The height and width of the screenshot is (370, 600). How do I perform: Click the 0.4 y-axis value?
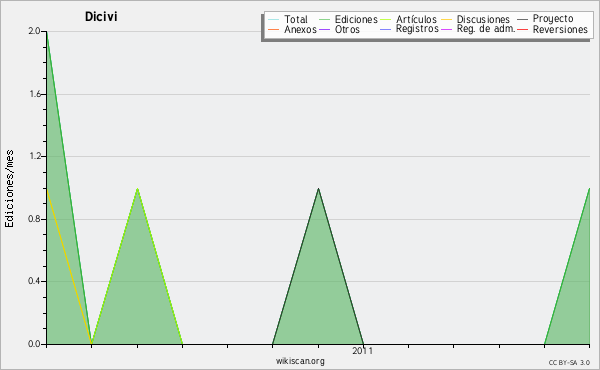[x=34, y=281]
